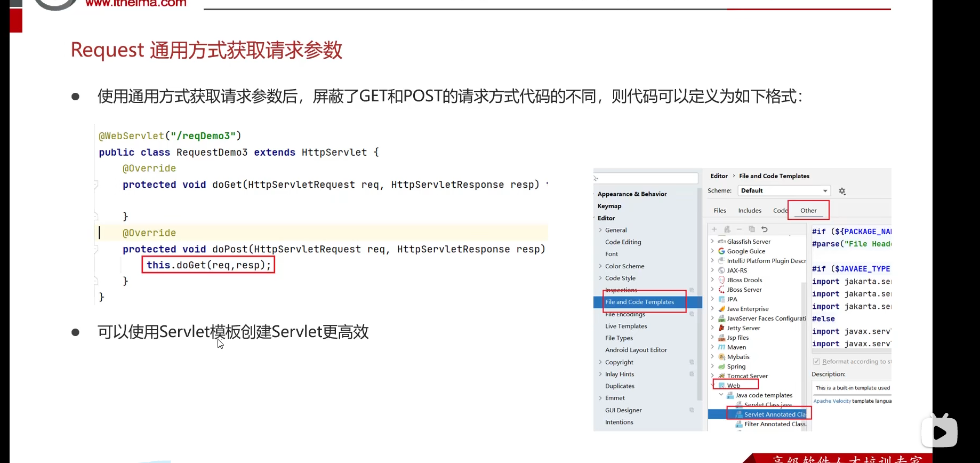Open the gear icon beside Scheme dropdown
Screen dimensions: 980x463
(842, 191)
